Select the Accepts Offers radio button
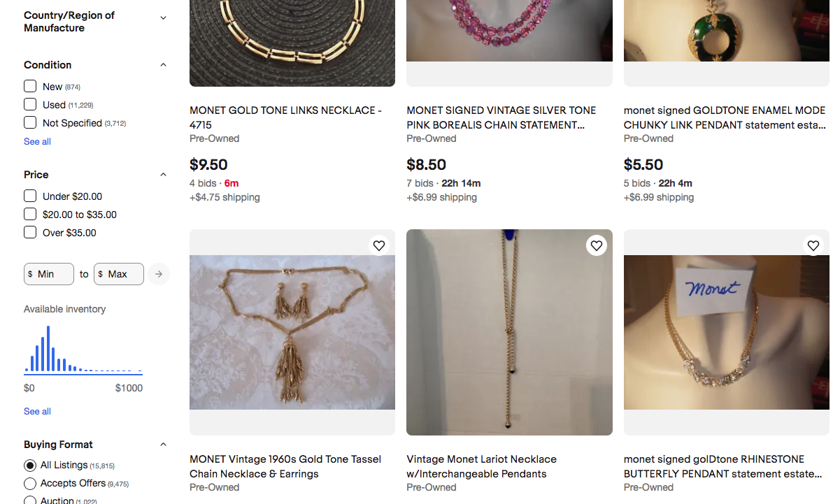840x504 pixels. (30, 484)
